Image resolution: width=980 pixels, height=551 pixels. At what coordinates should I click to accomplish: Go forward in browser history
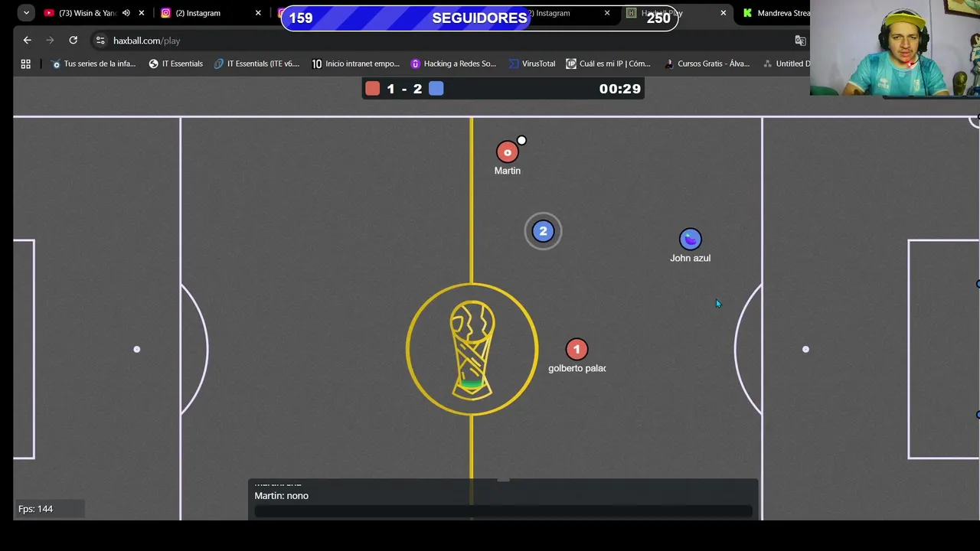point(50,40)
